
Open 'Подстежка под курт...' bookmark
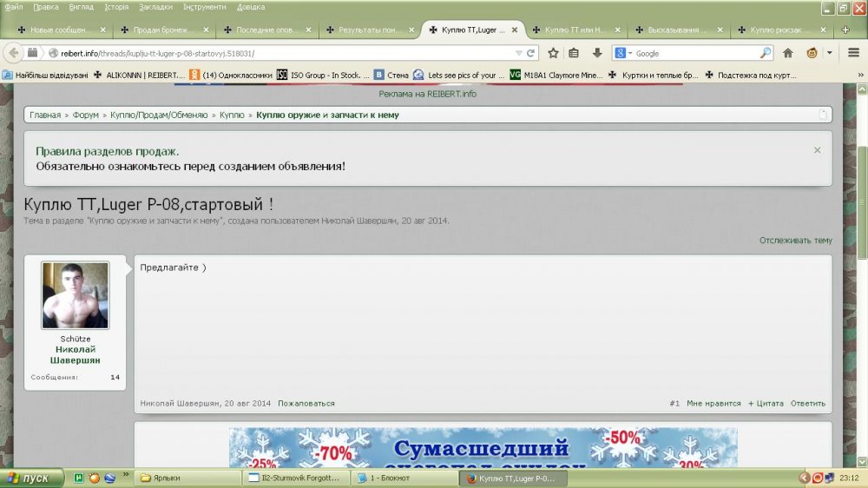pos(751,75)
